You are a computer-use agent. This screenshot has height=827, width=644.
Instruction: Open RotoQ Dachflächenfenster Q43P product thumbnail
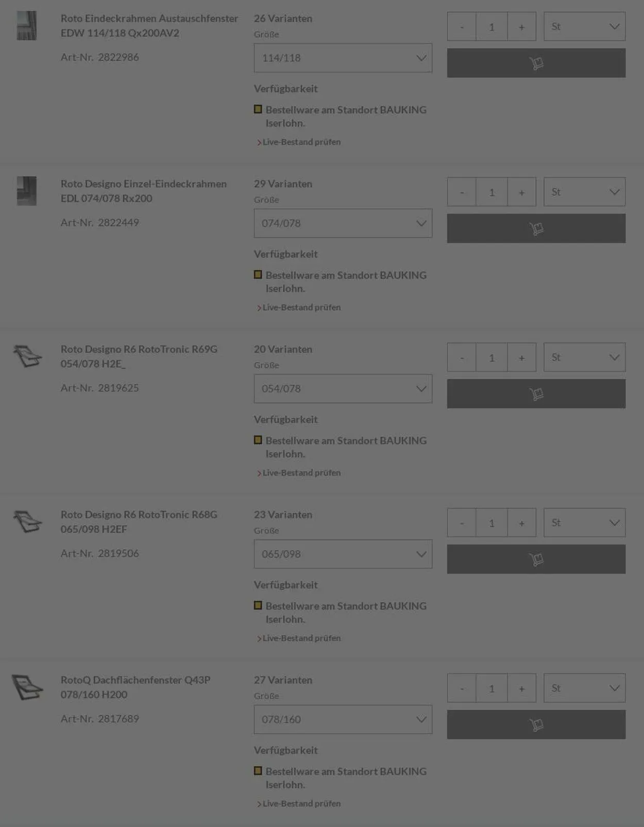coord(27,687)
